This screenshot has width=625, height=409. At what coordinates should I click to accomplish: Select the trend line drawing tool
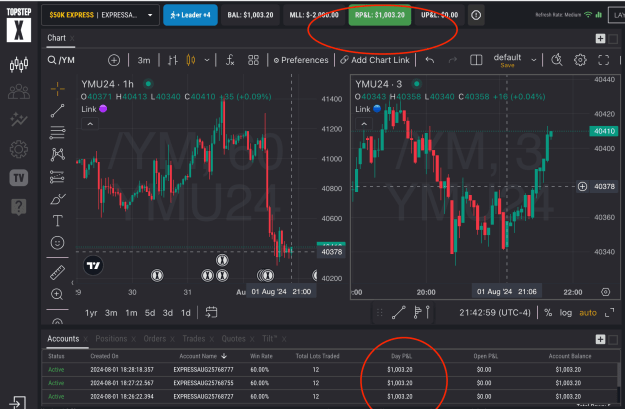point(57,111)
